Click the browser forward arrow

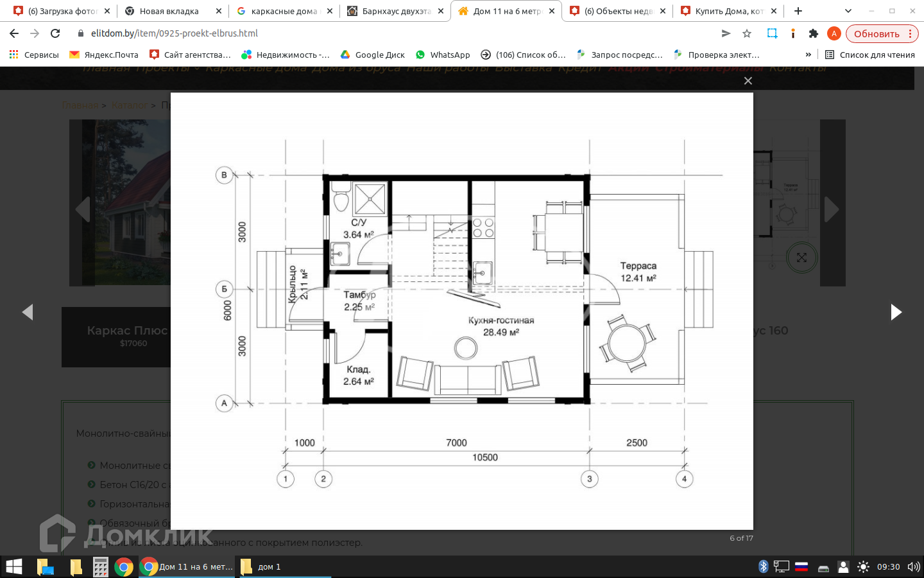click(35, 33)
